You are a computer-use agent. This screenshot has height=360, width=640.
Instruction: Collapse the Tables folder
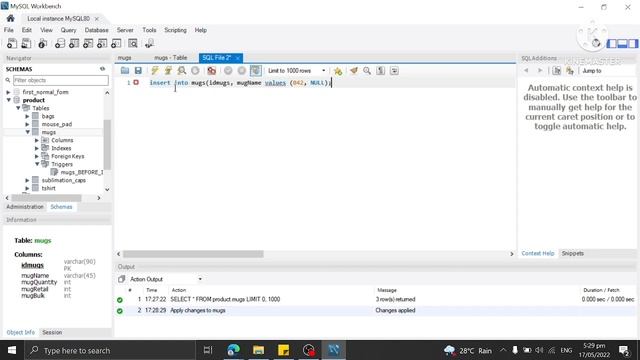18,108
